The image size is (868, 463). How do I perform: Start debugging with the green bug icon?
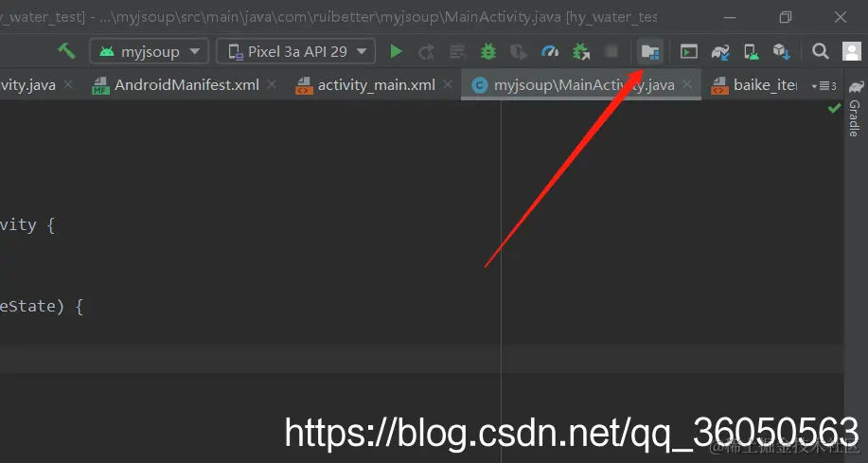click(488, 51)
